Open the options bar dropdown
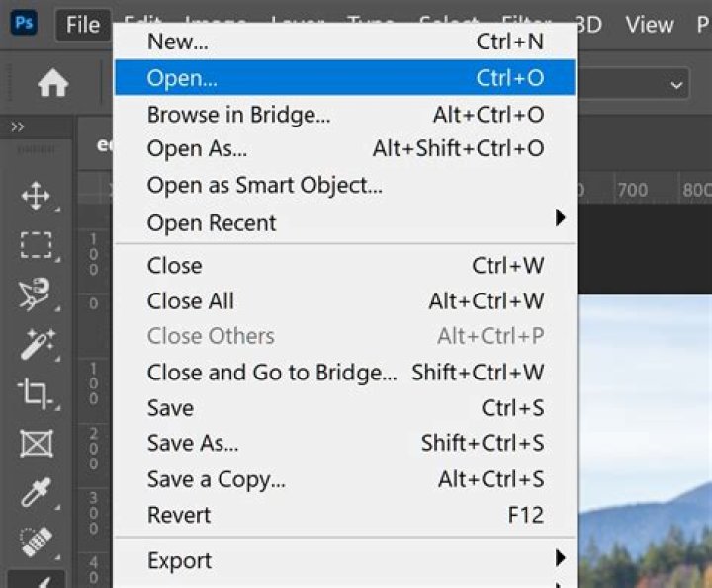 click(x=633, y=84)
